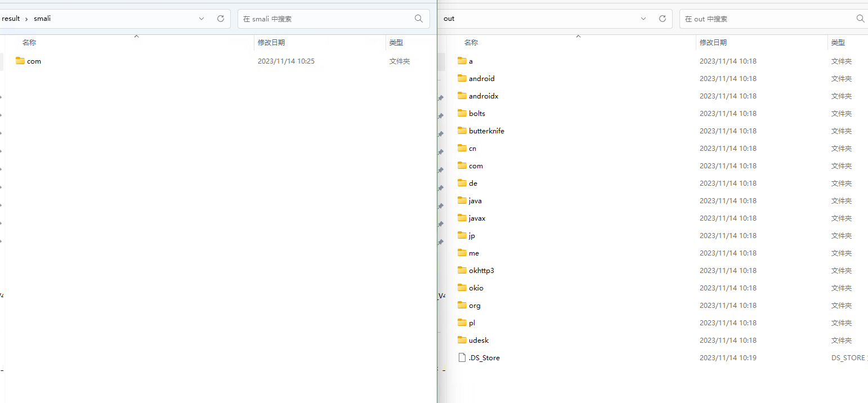Select the jp folder name
Viewport: 868px width, 403px height.
[472, 236]
